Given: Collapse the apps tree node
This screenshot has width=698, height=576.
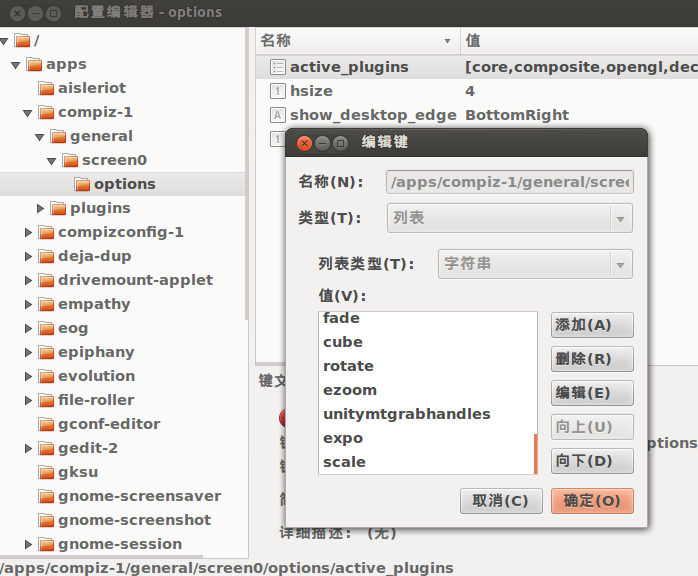Looking at the screenshot, I should (x=16, y=65).
